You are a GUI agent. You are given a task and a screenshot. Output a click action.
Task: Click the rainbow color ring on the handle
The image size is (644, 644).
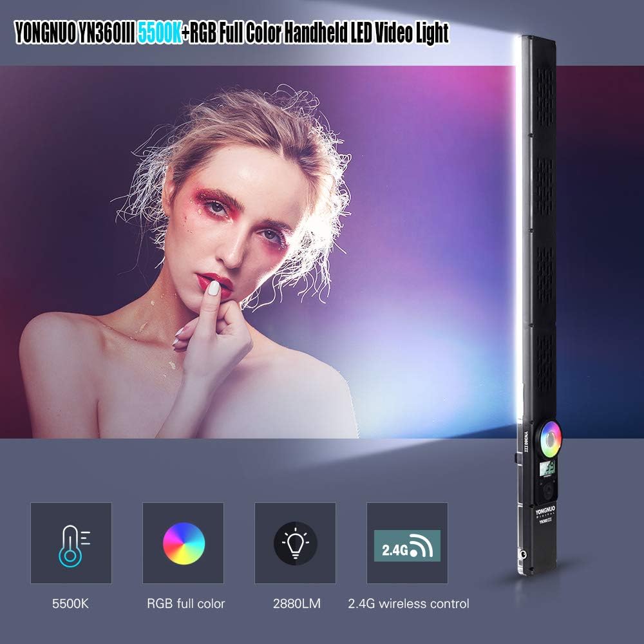(551, 439)
